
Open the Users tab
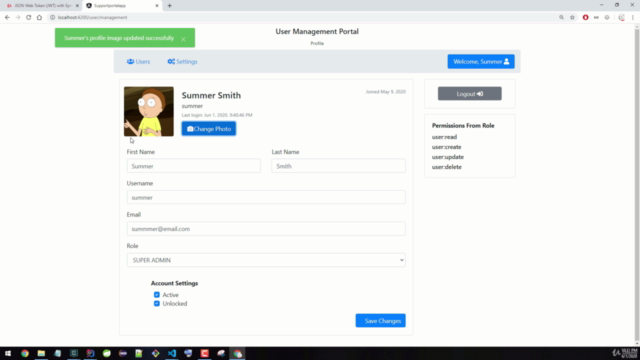138,62
